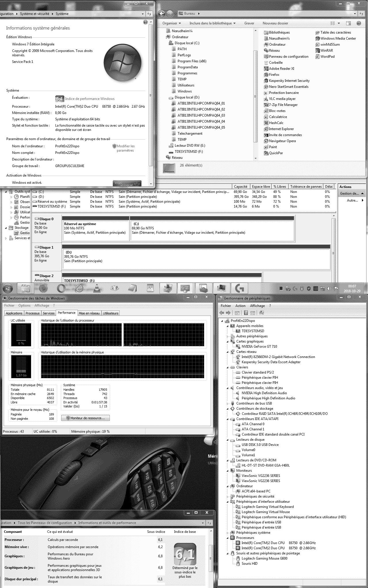
Task: Open the Organiser dropdown menu
Action: [x=172, y=23]
